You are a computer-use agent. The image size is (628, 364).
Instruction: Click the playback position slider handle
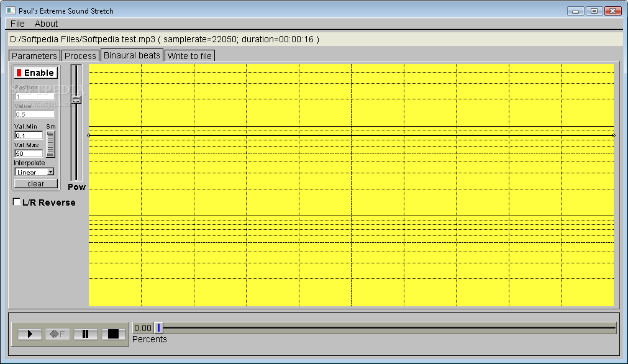(x=159, y=328)
